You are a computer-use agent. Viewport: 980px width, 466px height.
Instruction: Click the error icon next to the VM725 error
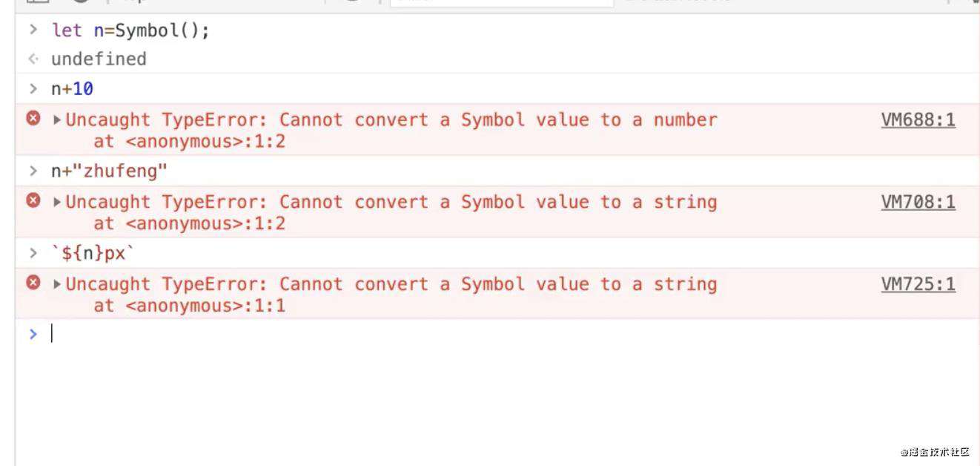pos(33,283)
